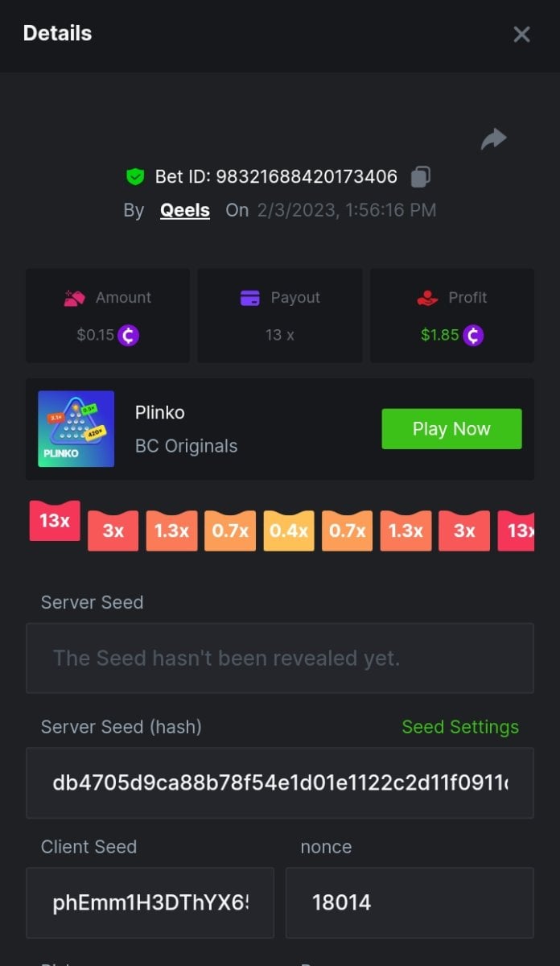Click the first 3x multiplier tile
Screen dimensions: 560x966
(113, 531)
